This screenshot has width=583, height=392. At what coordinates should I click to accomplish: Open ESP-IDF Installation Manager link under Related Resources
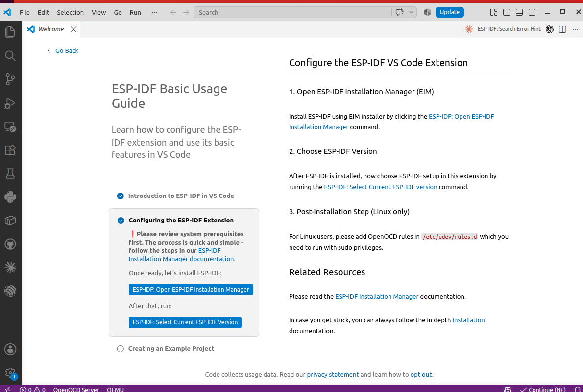point(377,297)
